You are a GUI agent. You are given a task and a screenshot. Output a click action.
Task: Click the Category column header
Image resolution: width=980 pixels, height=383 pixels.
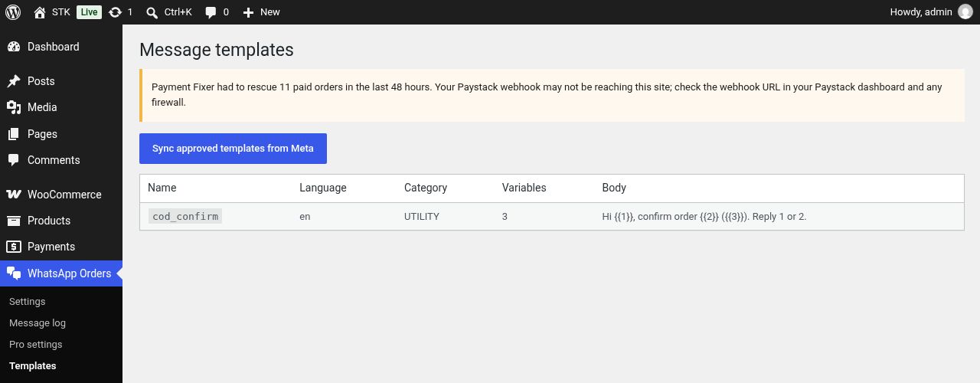[426, 188]
